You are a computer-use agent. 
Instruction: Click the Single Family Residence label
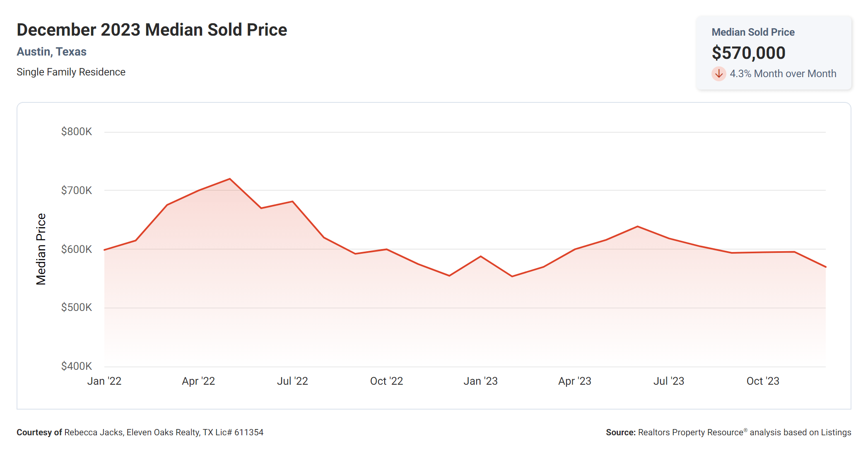coord(71,72)
